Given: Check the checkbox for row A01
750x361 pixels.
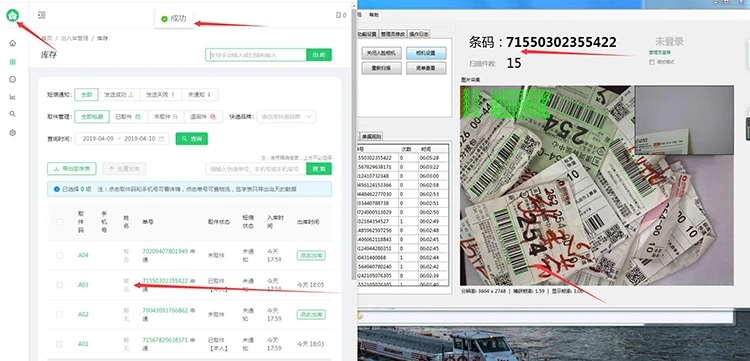Looking at the screenshot, I should 59,344.
